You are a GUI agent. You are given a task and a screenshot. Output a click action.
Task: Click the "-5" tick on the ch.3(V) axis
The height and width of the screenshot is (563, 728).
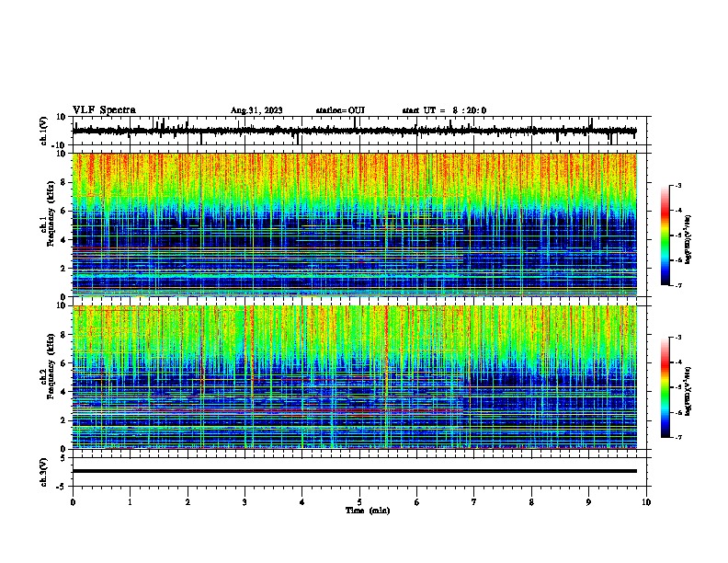point(62,487)
